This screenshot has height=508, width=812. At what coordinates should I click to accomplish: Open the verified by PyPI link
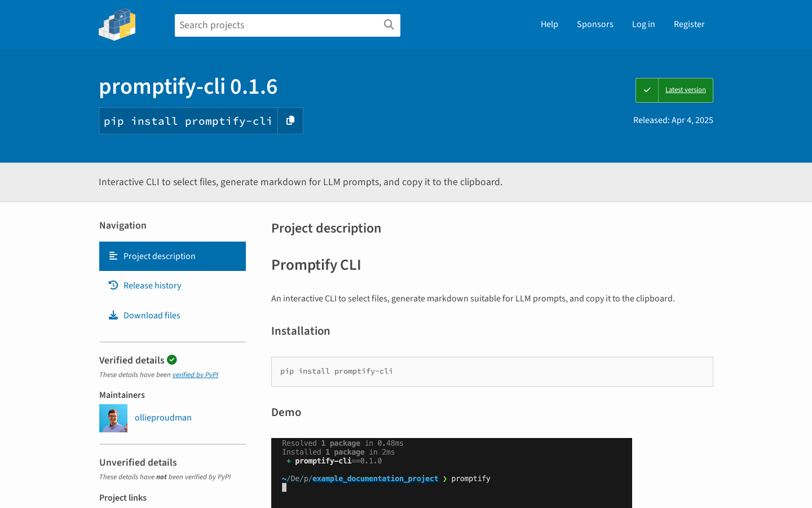pos(195,375)
